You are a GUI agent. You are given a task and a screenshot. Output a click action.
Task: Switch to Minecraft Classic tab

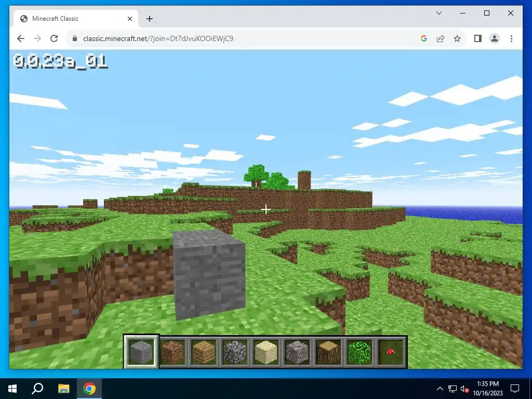click(x=76, y=19)
